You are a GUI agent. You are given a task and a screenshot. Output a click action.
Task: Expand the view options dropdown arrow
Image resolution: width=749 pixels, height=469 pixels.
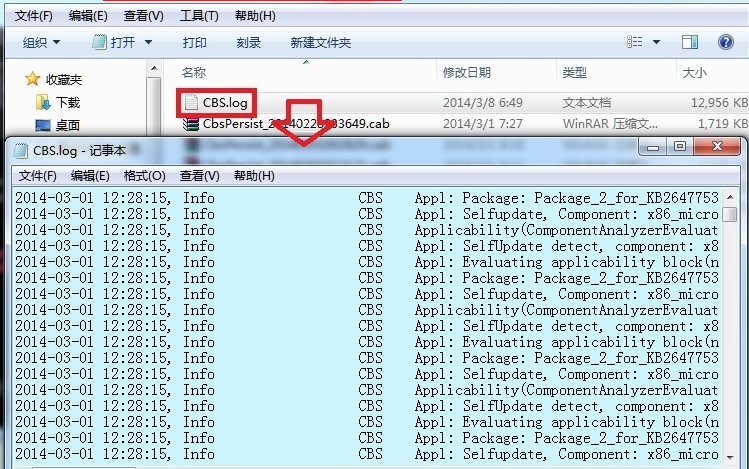point(657,42)
